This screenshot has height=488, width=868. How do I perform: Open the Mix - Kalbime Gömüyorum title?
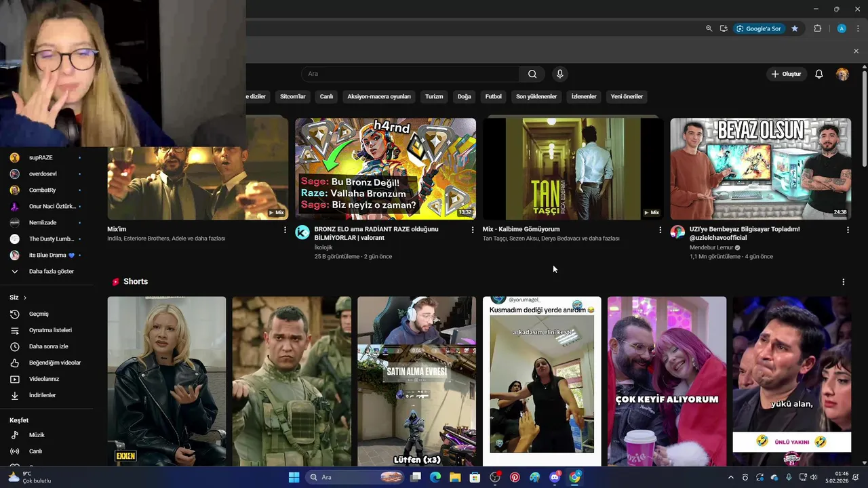pos(521,229)
